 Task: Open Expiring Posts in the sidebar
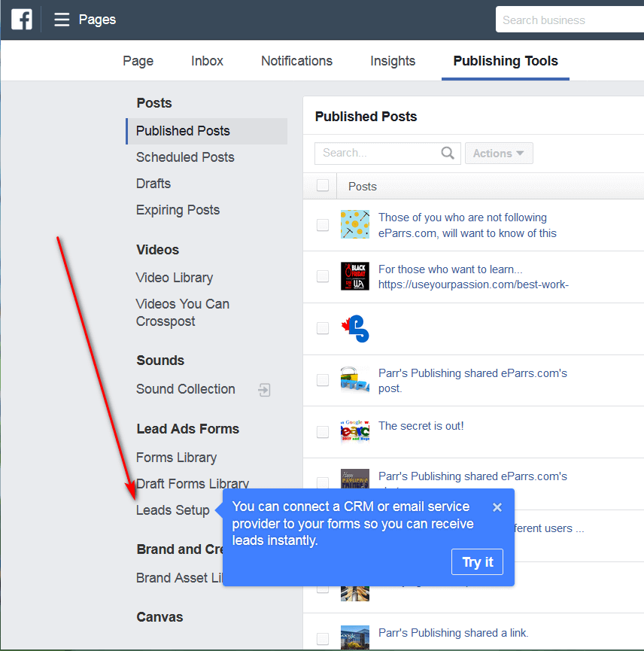point(178,210)
